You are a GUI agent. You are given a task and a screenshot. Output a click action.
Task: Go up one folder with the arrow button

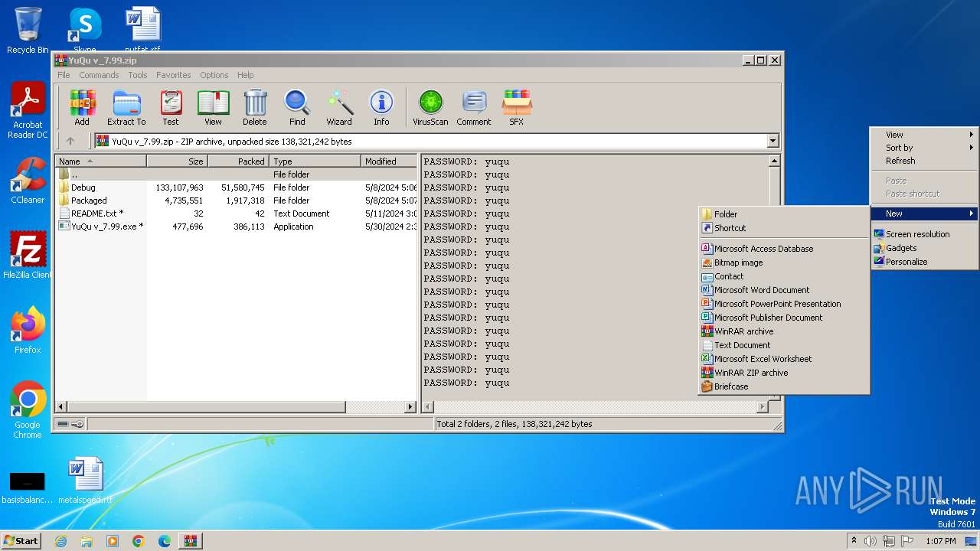tap(70, 141)
